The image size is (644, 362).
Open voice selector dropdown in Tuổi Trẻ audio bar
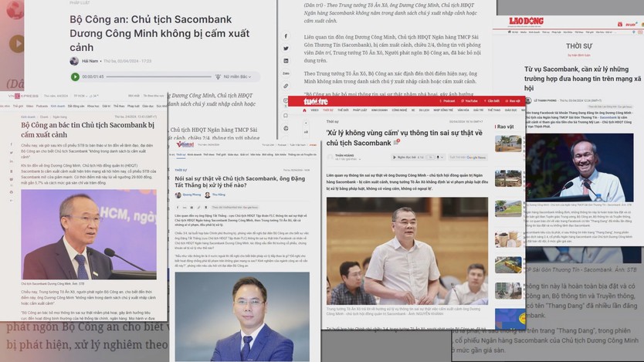pyautogui.click(x=440, y=157)
